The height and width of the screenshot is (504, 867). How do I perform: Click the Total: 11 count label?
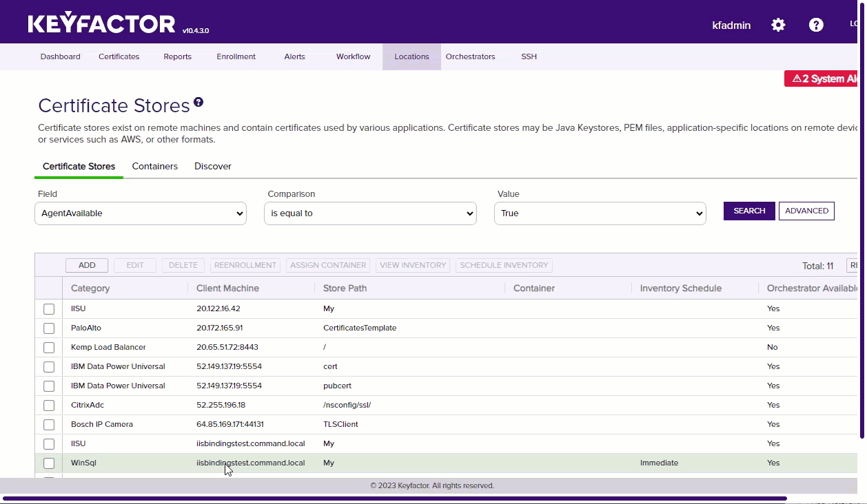(817, 266)
